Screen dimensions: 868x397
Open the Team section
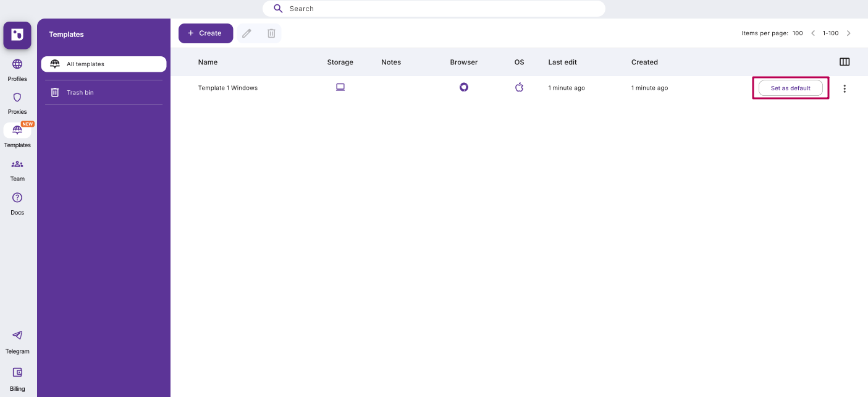tap(17, 170)
